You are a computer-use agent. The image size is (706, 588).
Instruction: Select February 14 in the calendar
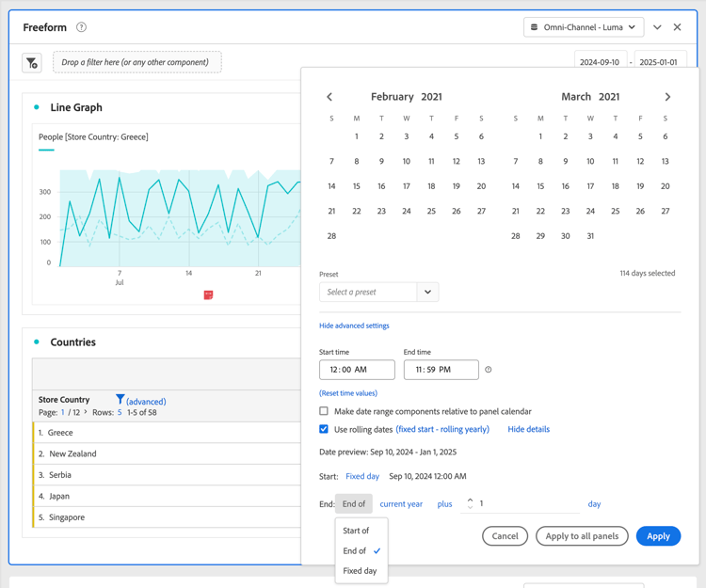click(331, 185)
